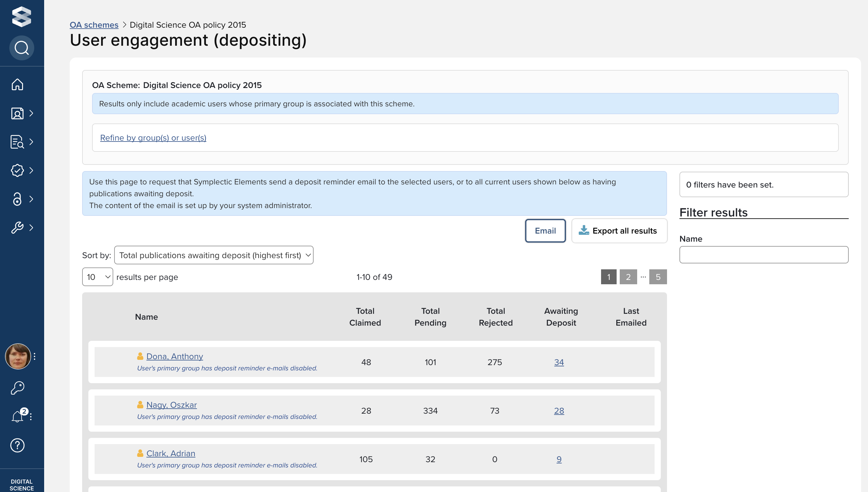
Task: Expand Refine by group(s) or user(s)
Action: coord(153,137)
